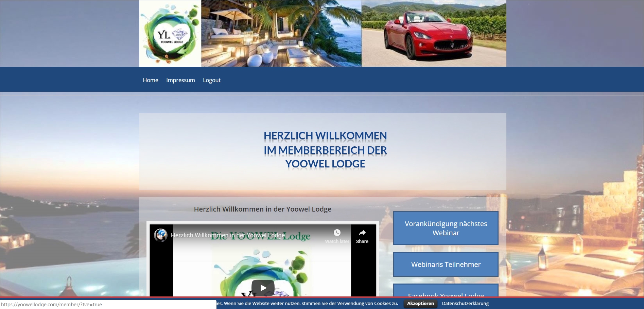Click the video title Herzlich Willkommen link
The height and width of the screenshot is (309, 644).
click(228, 235)
